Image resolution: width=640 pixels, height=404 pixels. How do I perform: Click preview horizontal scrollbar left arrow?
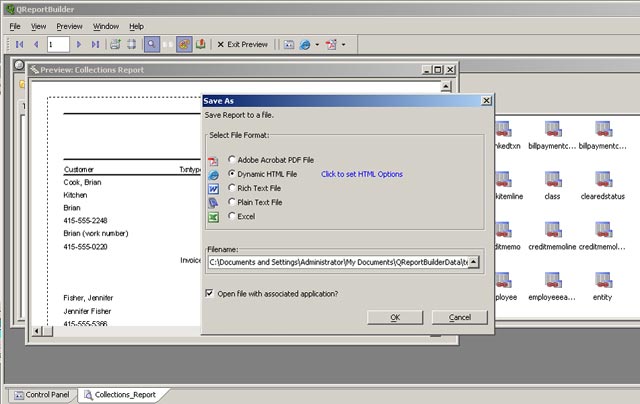(x=37, y=331)
